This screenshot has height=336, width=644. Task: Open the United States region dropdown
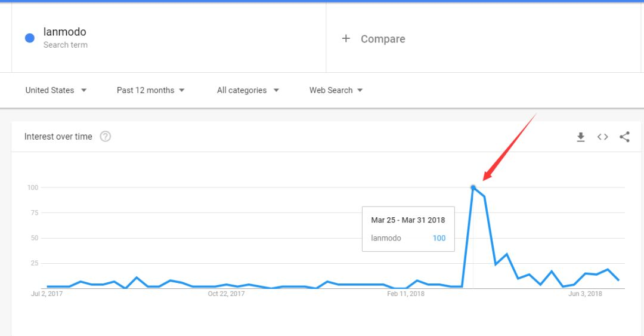click(56, 90)
